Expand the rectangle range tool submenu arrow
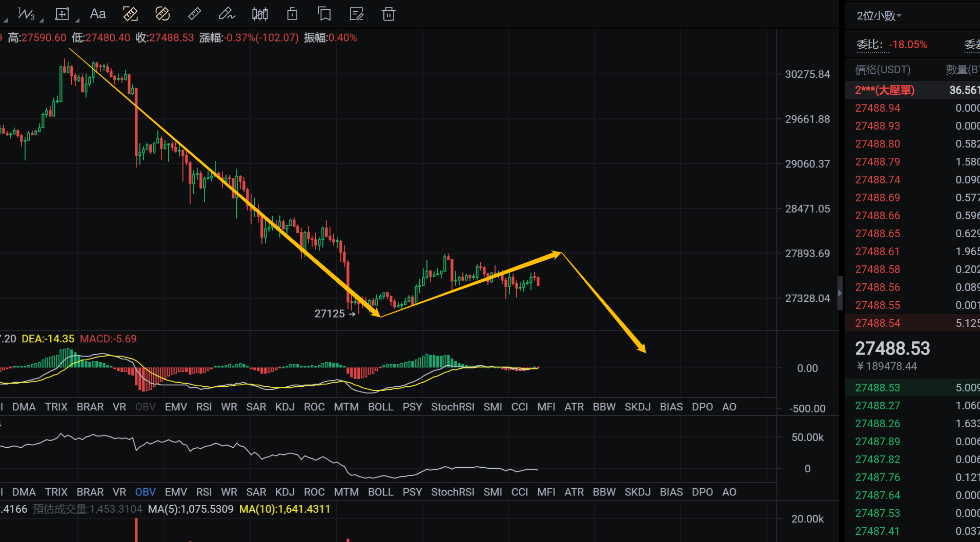 click(77, 20)
